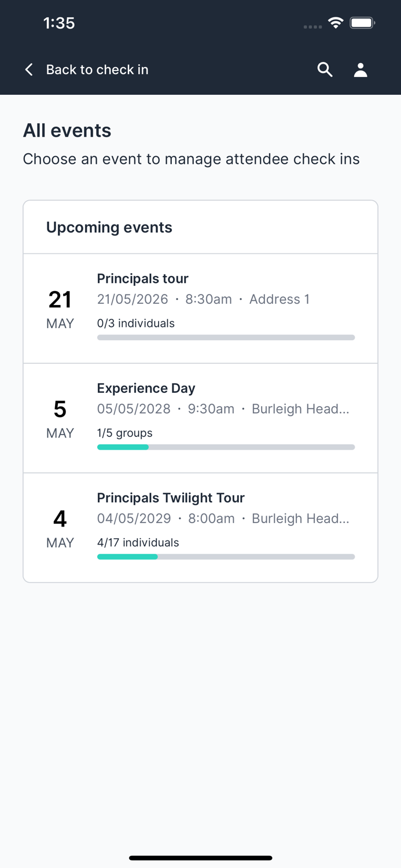401x868 pixels.
Task: Tap the Upcoming events section header
Action: [109, 227]
